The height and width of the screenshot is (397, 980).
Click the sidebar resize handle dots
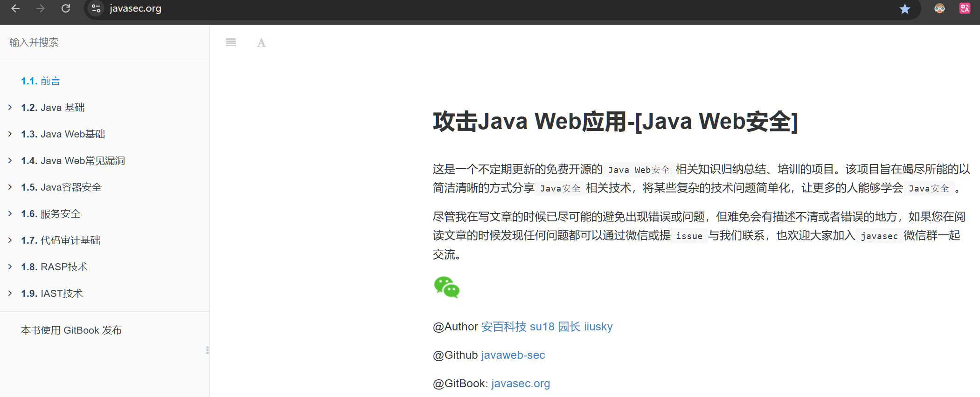click(208, 350)
